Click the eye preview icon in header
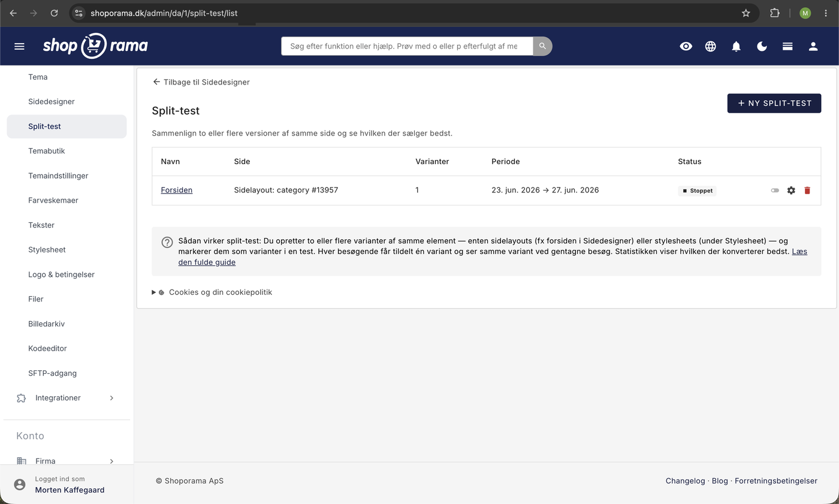 [x=686, y=46]
